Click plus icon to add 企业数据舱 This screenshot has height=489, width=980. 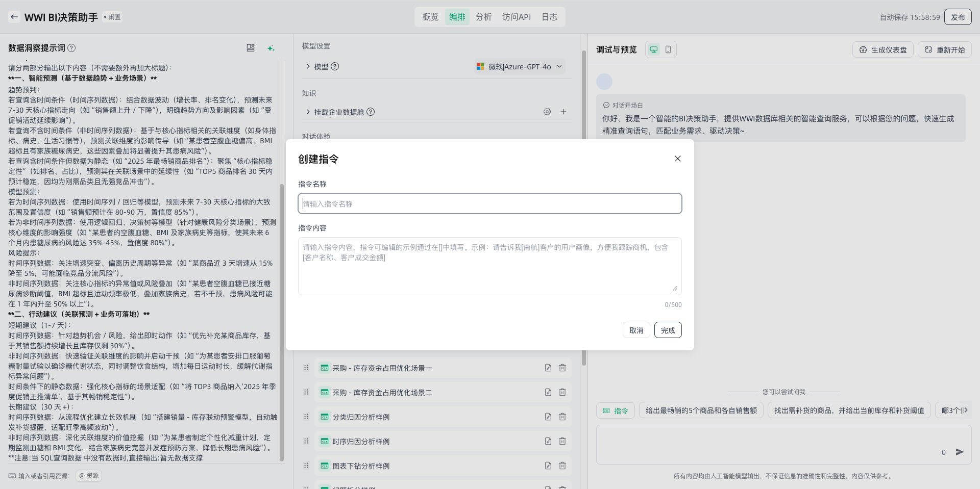pos(563,112)
